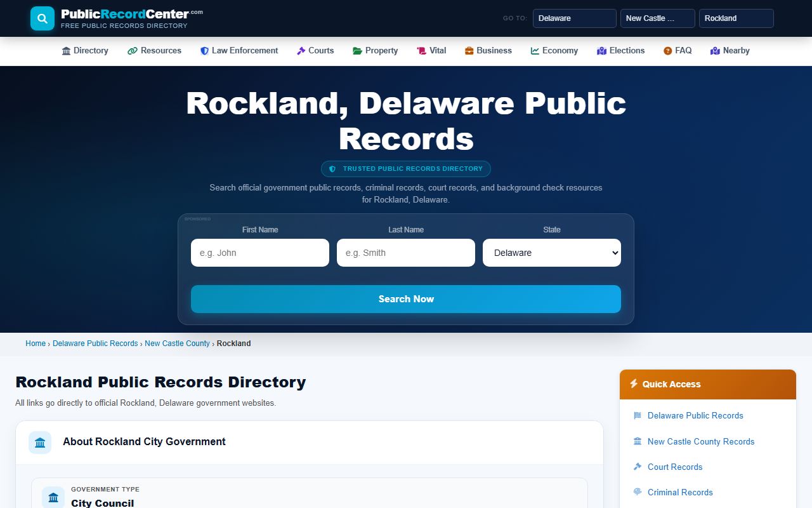This screenshot has height=508, width=812.
Task: Click the fingerprint icon beside Criminal Records
Action: (638, 492)
